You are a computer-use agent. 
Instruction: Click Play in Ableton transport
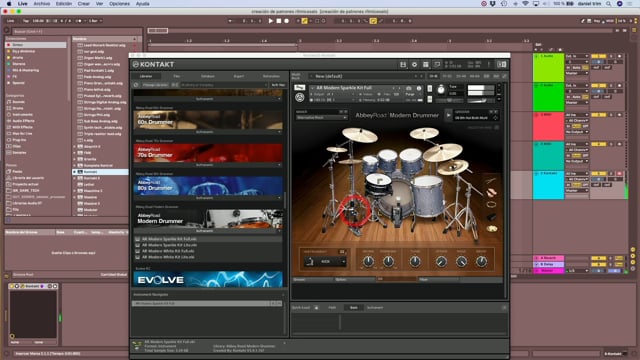(271, 21)
